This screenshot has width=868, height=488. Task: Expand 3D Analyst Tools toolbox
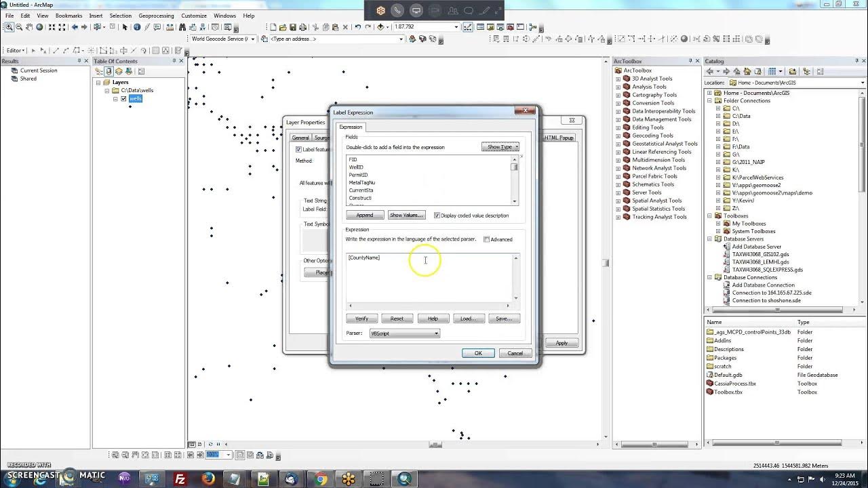[618, 79]
